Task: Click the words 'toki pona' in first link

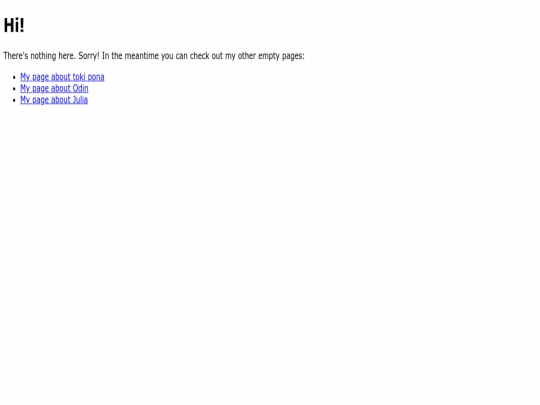Action: (89, 77)
